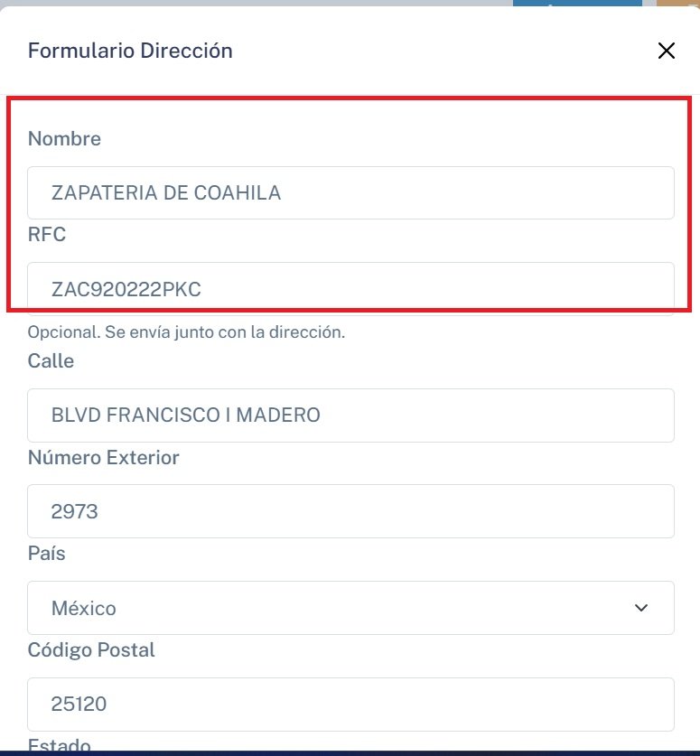The width and height of the screenshot is (700, 756).
Task: Close the Formulario Dirección dialog
Action: tap(667, 51)
